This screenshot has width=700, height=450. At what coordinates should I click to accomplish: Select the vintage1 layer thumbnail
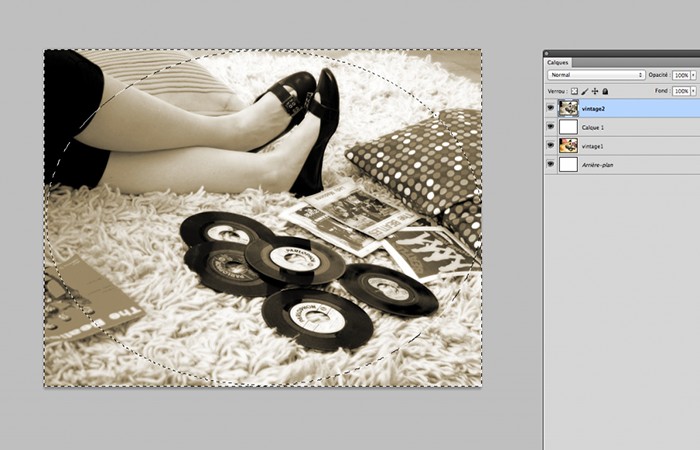pos(568,146)
